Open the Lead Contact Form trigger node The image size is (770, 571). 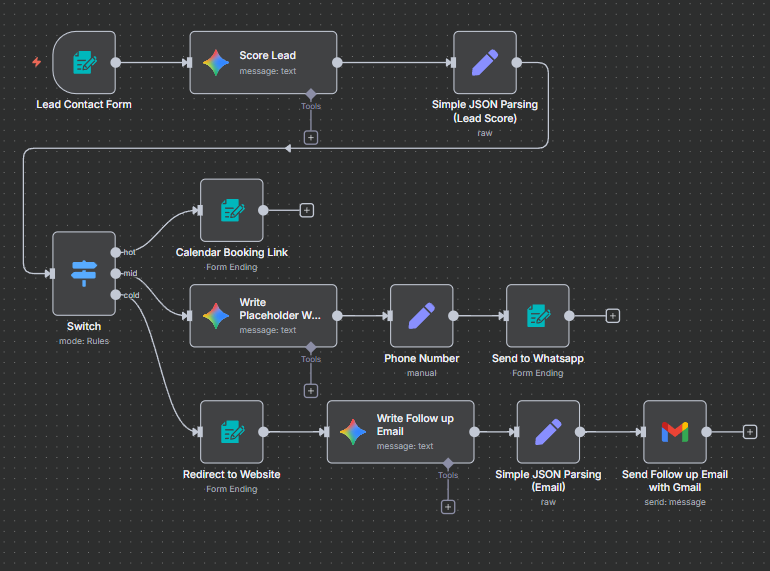coord(84,62)
